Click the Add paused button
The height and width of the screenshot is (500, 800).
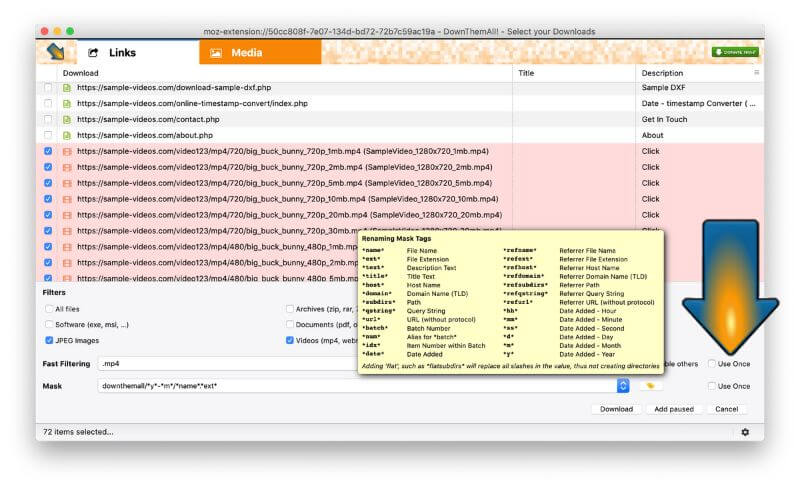(x=672, y=409)
